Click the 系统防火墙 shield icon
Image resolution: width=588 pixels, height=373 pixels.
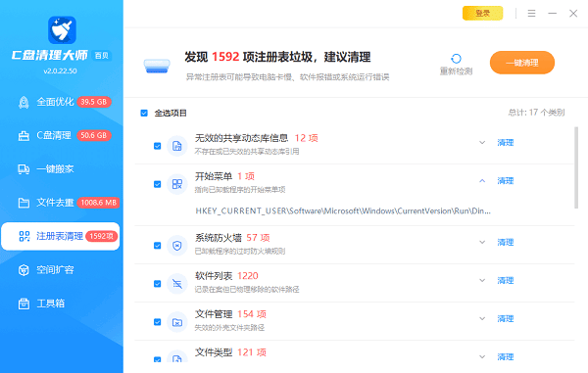click(177, 246)
